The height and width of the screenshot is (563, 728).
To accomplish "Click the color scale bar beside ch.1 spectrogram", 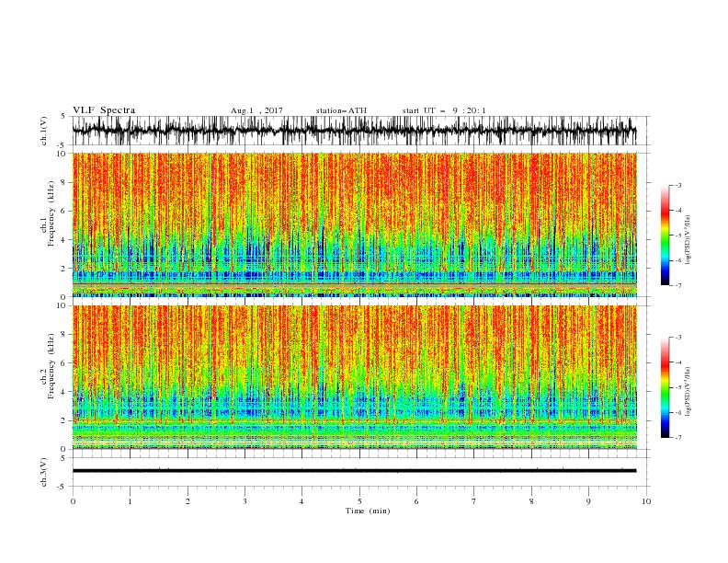I will coord(665,236).
